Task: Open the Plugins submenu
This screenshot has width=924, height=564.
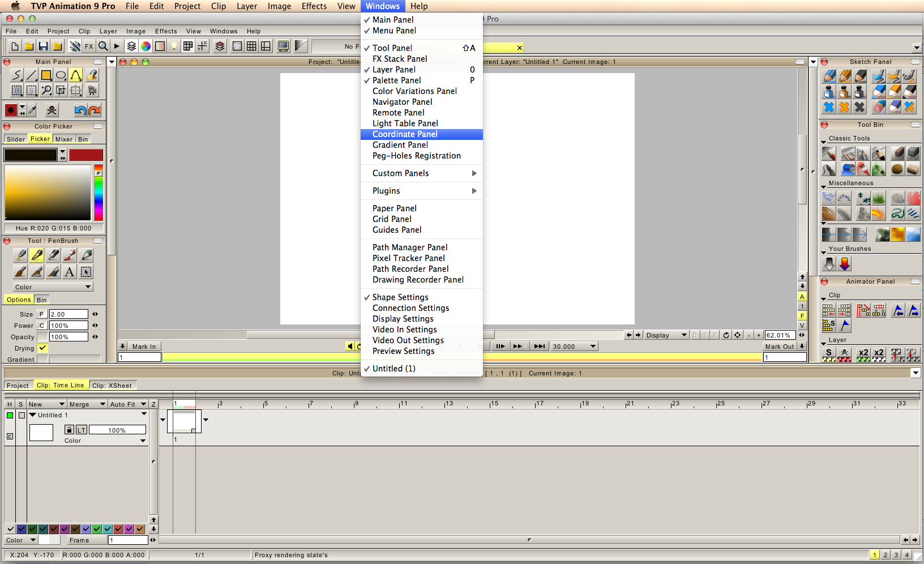Action: point(421,191)
